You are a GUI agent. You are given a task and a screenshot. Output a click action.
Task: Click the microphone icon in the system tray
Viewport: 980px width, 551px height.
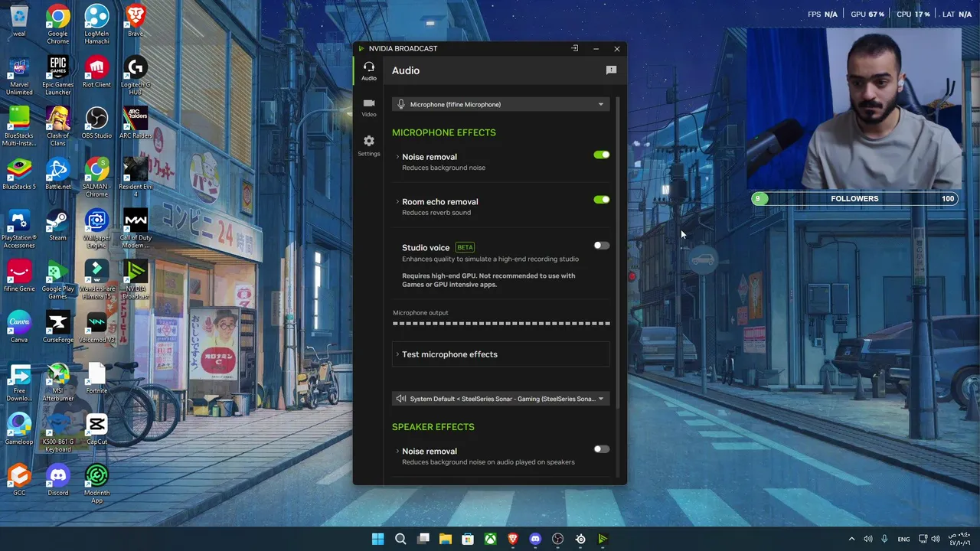pyautogui.click(x=884, y=539)
